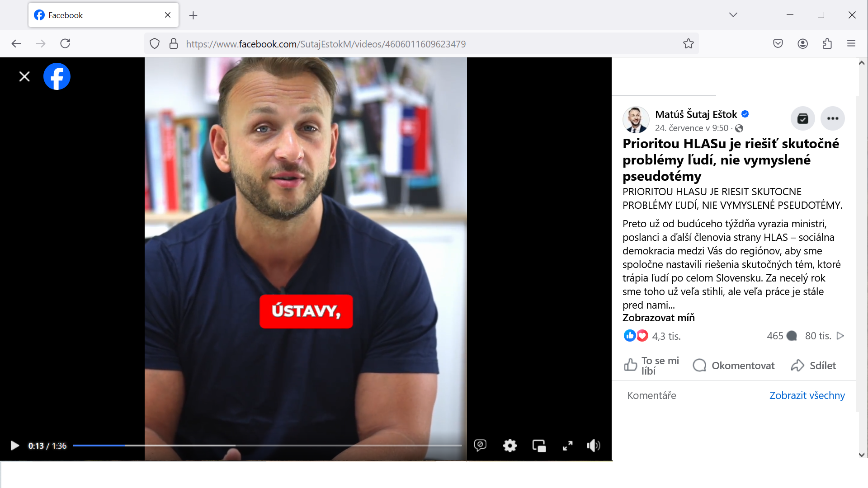Open Firefox application hamburger menu

click(851, 44)
